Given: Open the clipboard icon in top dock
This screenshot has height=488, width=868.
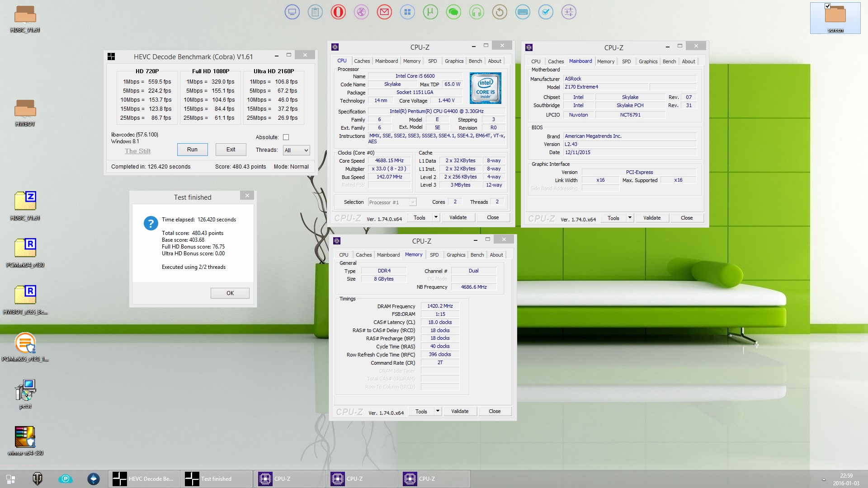Looking at the screenshot, I should click(x=315, y=12).
